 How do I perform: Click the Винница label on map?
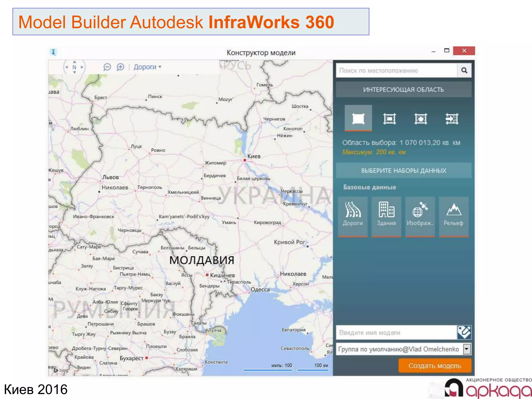211,198
